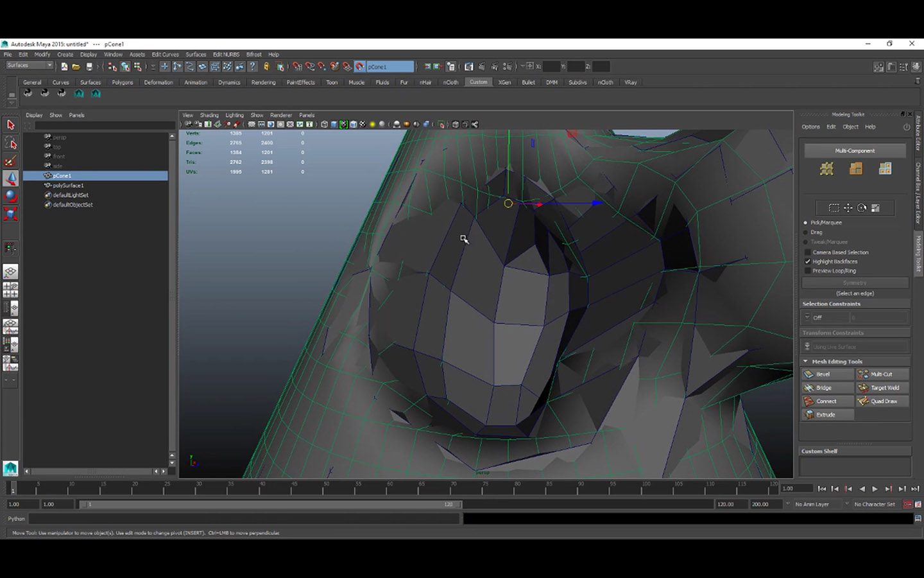This screenshot has height=578, width=924.
Task: Choose Rotate icon in Modeling Toolkit
Action: click(x=862, y=207)
